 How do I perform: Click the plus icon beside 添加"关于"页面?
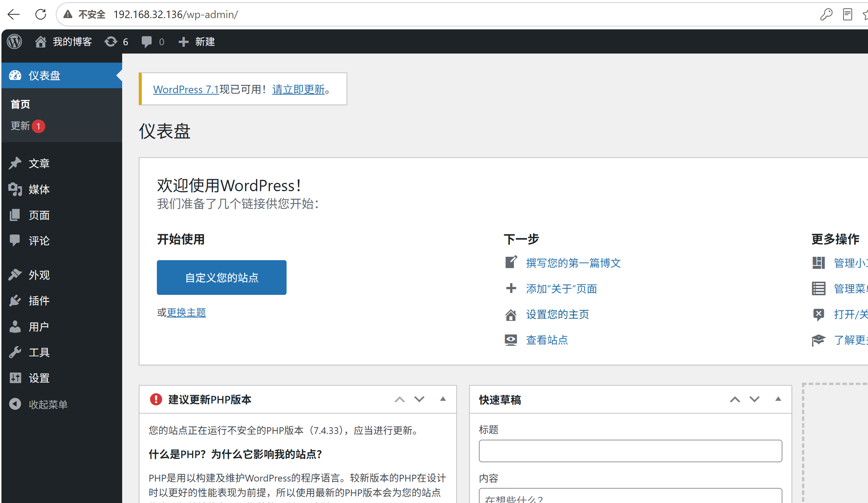point(511,288)
